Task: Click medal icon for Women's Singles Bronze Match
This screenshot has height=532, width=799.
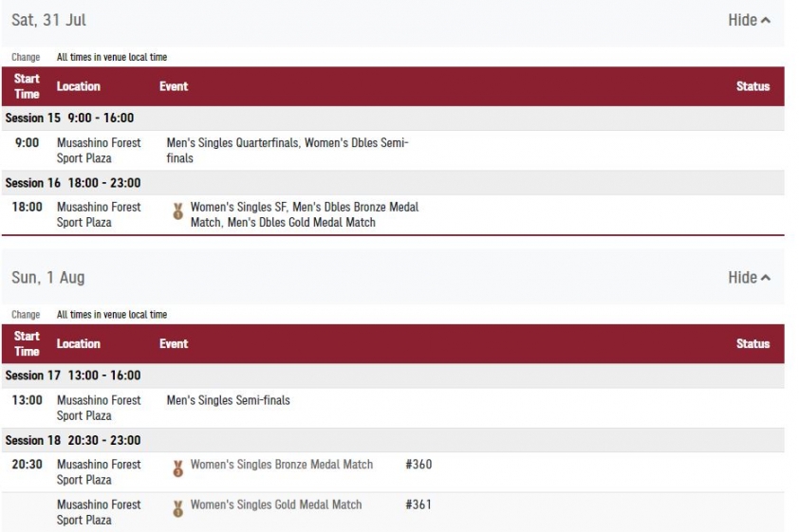Action: [177, 468]
